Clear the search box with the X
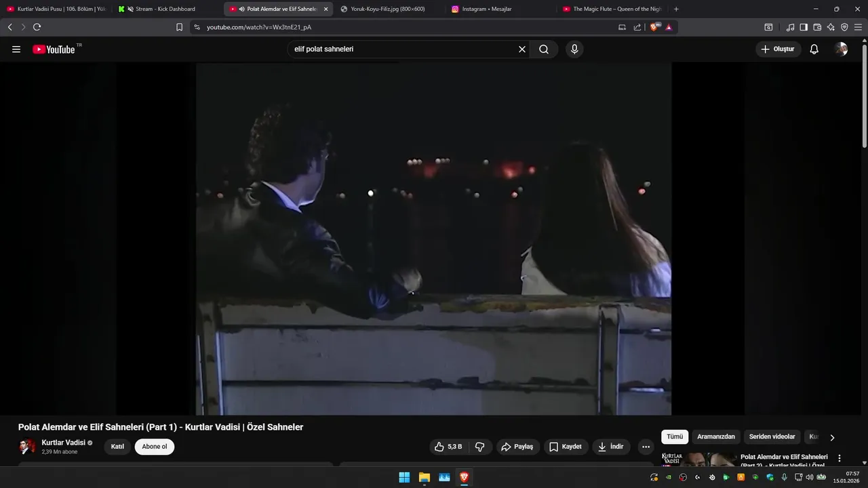The image size is (868, 488). 522,49
